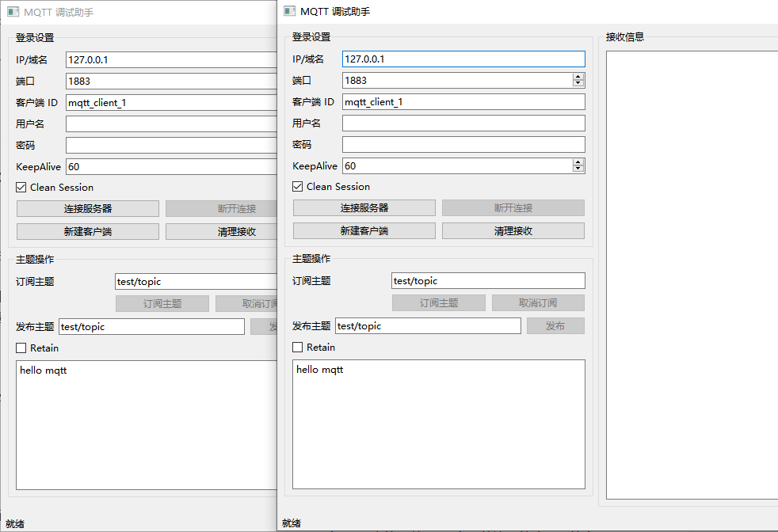Increase the port value with the up arrow in the front window
Screen dimensions: 778x532
[578, 77]
